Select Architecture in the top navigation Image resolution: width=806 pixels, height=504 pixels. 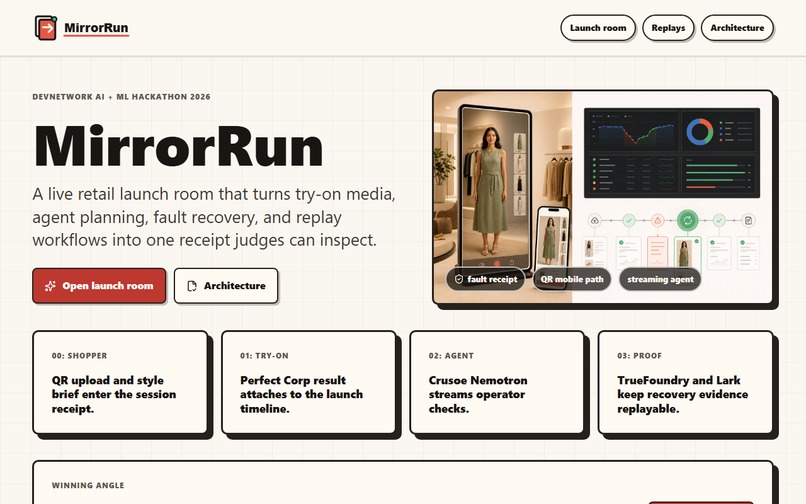[x=737, y=28]
